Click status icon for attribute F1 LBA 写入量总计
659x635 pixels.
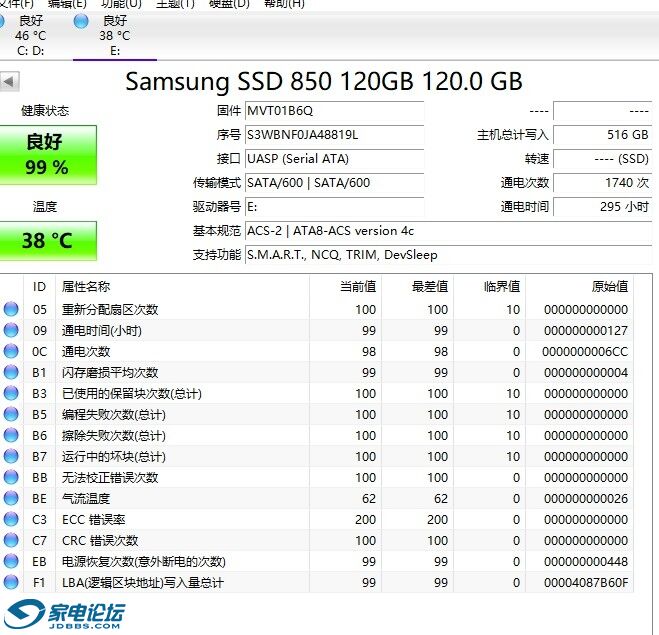tap(11, 582)
